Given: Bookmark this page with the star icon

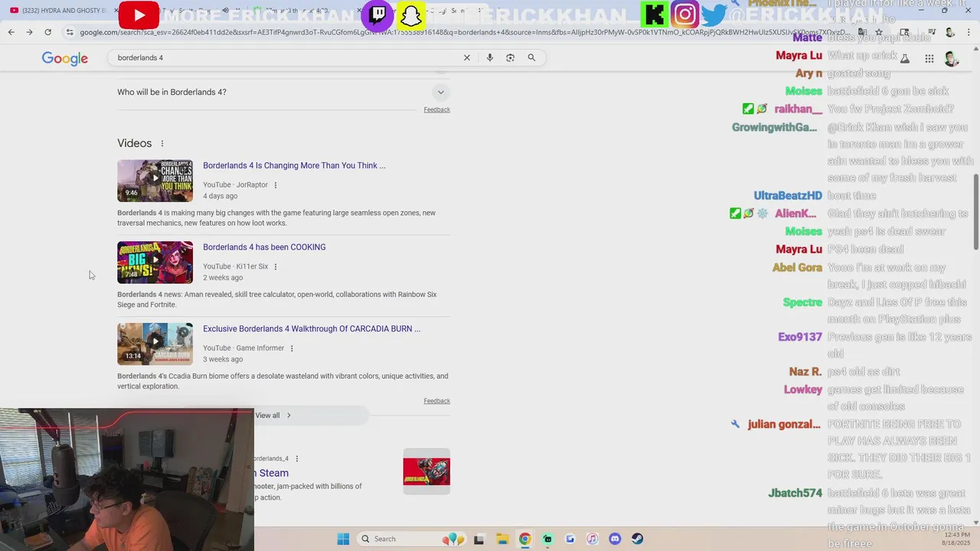Looking at the screenshot, I should [x=879, y=32].
